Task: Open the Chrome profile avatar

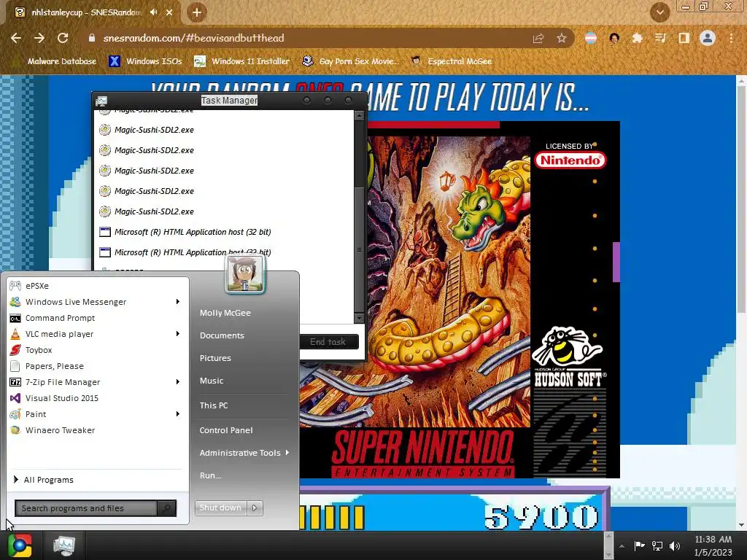Action: coord(708,38)
